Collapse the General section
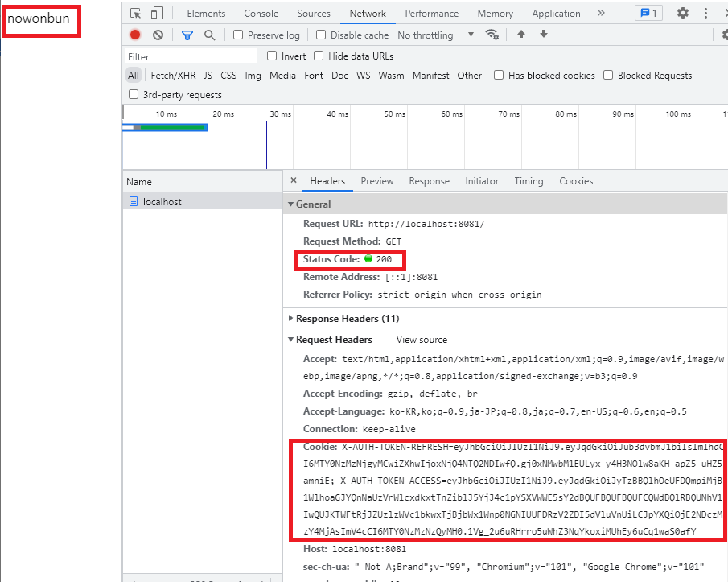Viewport: 728px width, 582px height. click(290, 204)
